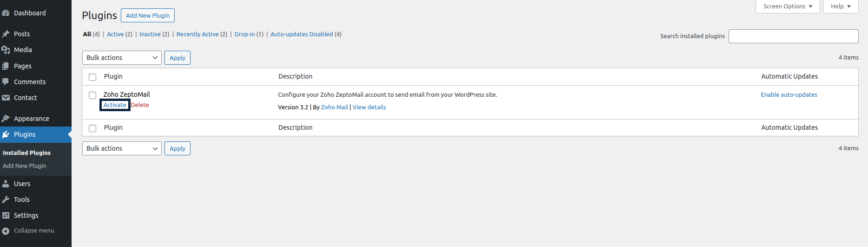The width and height of the screenshot is (868, 247).
Task: Click the Comments speech bubble icon
Action: tap(6, 82)
